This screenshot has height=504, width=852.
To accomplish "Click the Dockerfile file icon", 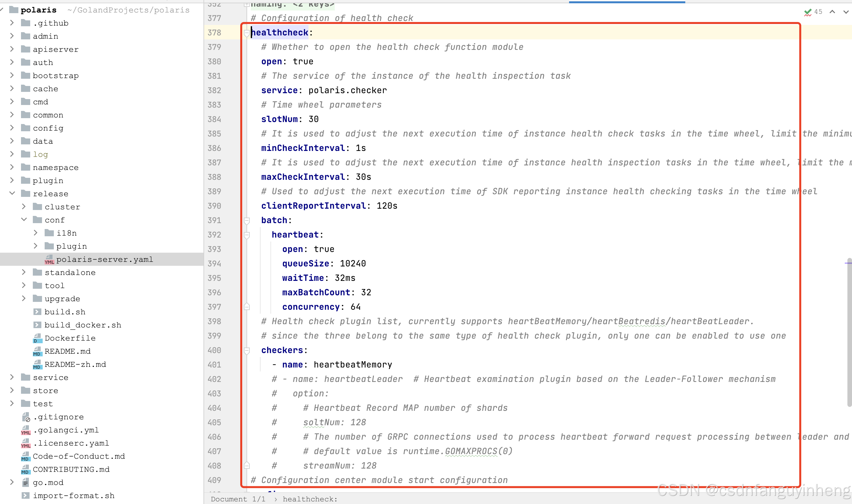I will coord(37,338).
